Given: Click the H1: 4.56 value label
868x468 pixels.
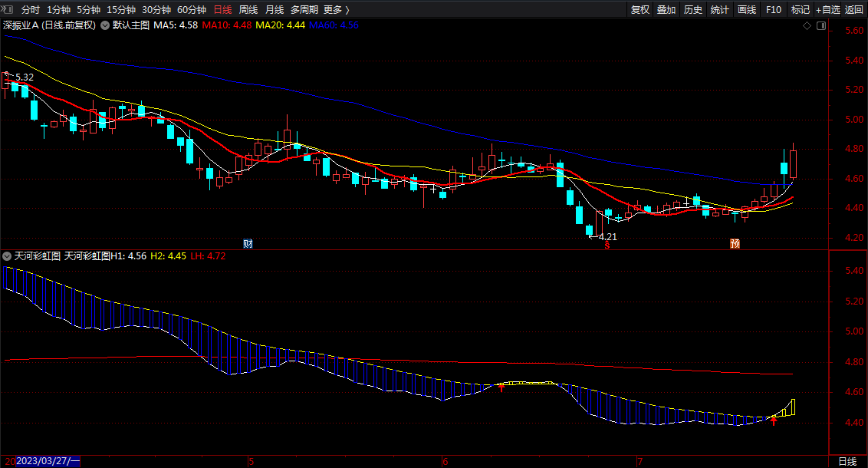Looking at the screenshot, I should [128, 256].
